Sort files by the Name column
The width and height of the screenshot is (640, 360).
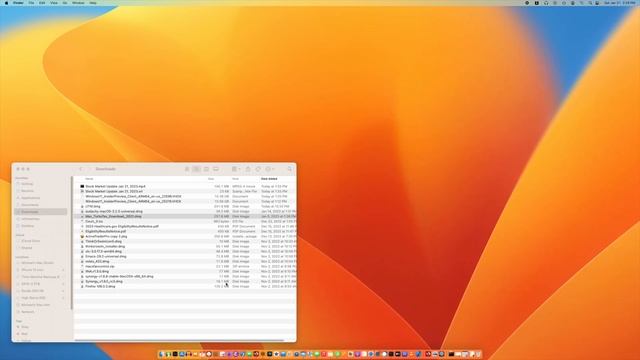[x=89, y=179]
